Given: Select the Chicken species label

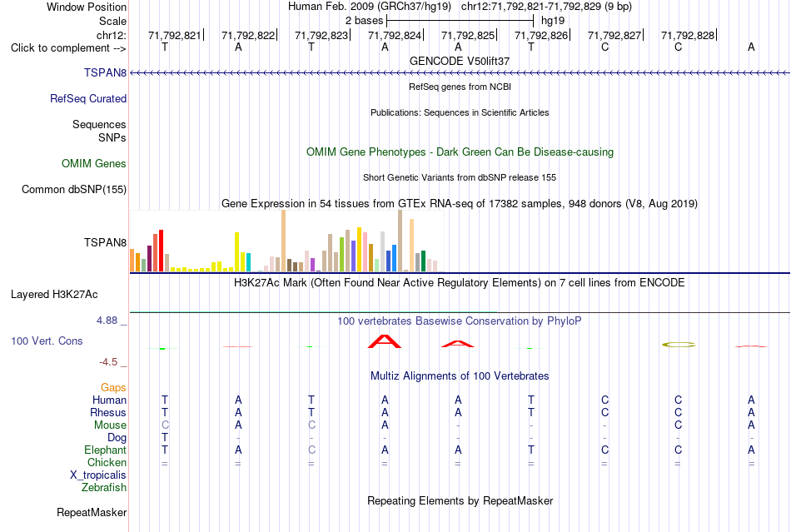Looking at the screenshot, I should tap(107, 462).
